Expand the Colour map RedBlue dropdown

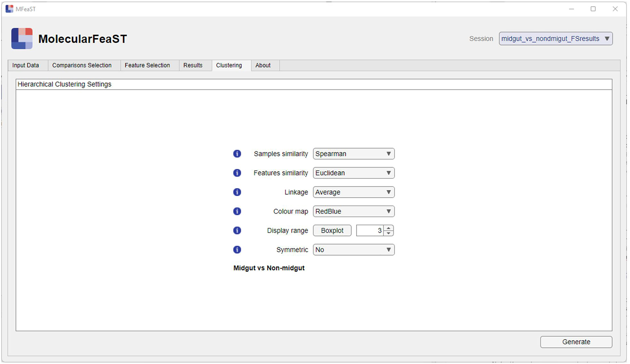click(353, 211)
